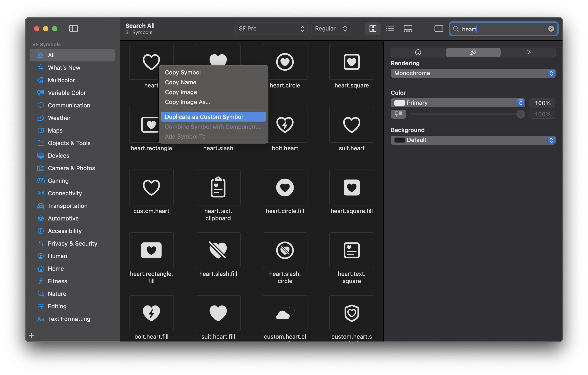Select the animation preview tab in inspector

pos(528,52)
